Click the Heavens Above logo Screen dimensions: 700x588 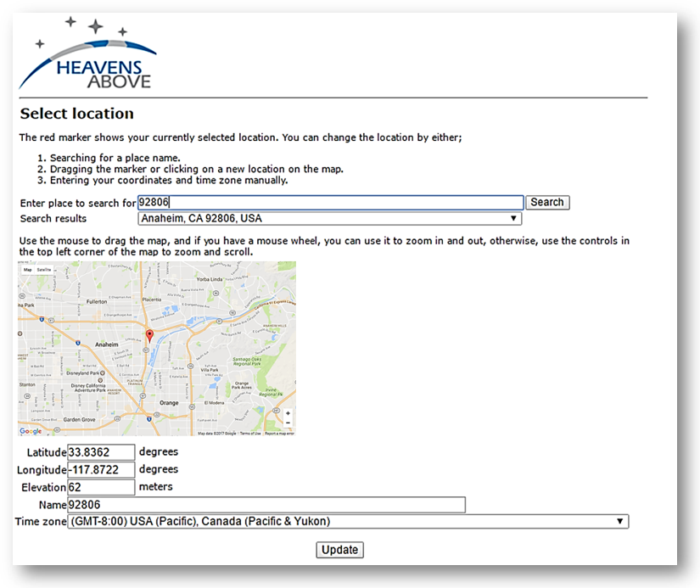pyautogui.click(x=87, y=53)
